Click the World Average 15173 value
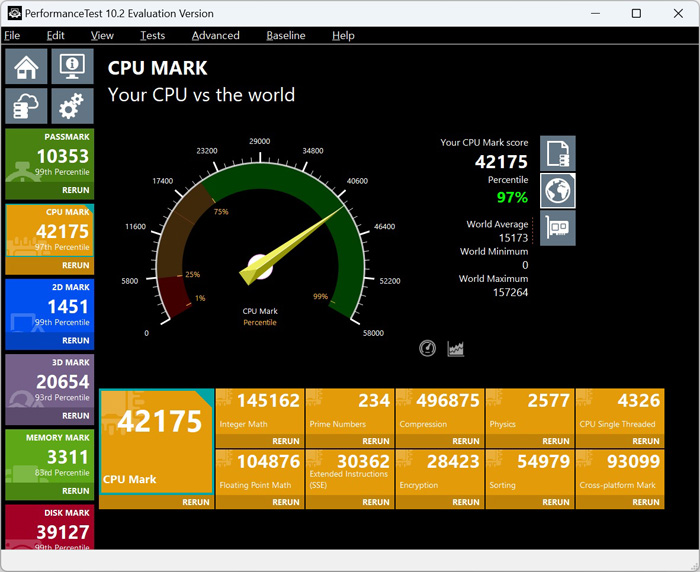 click(x=513, y=238)
